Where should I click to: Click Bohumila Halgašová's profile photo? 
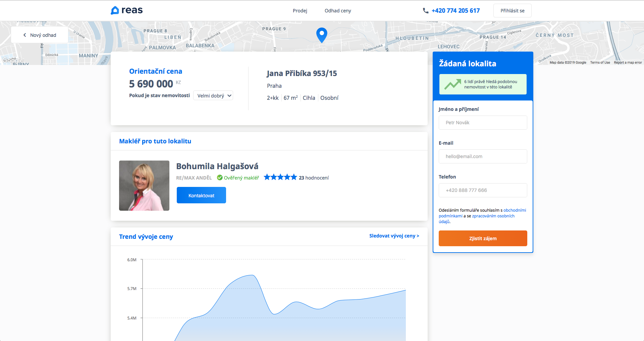[x=144, y=186]
